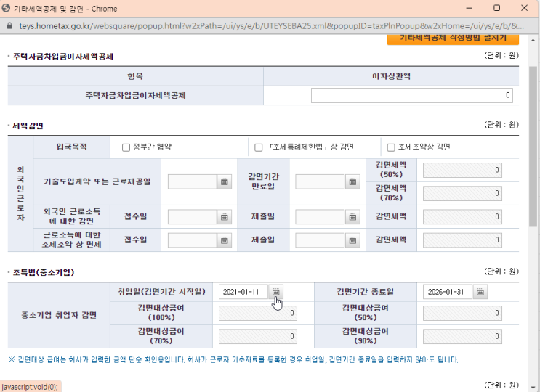Open calendar for 기술도입계약 또는 근로제공일 date
The image size is (540, 392).
[x=224, y=182]
